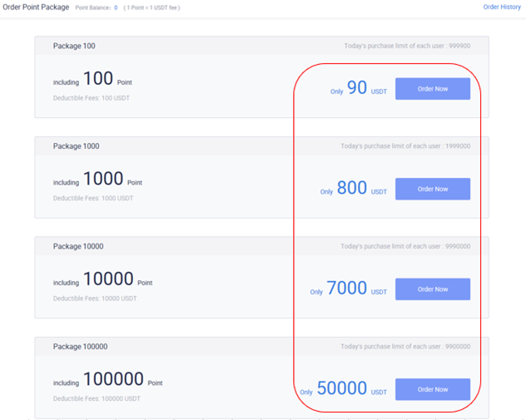The width and height of the screenshot is (526, 420).
Task: Click the Point Balance value 0
Action: tap(116, 7)
